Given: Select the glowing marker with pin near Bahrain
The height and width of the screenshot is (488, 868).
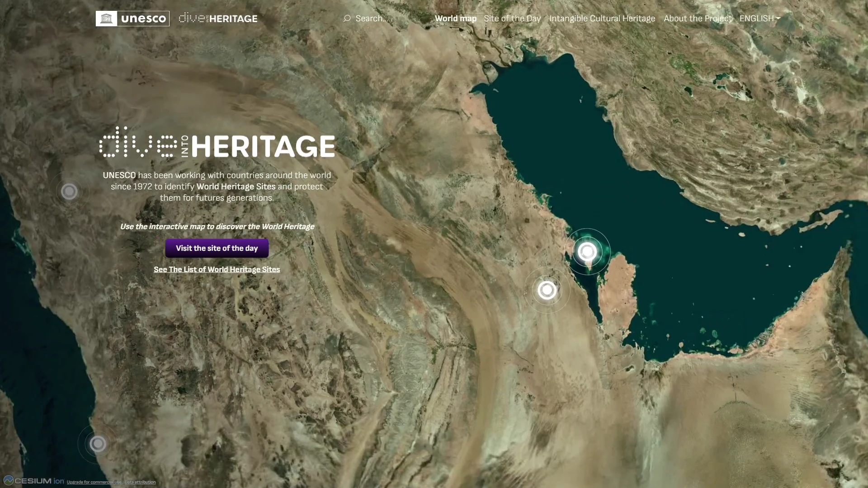Looking at the screenshot, I should 587,252.
